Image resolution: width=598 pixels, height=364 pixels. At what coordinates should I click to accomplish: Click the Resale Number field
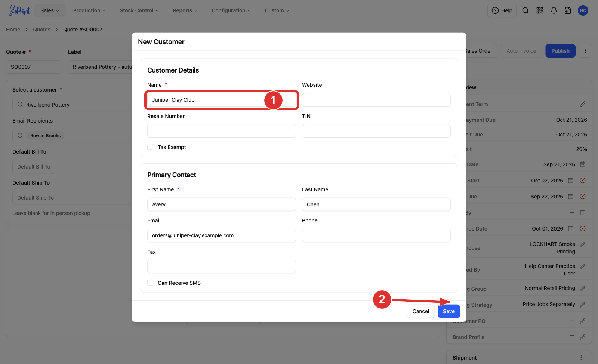222,131
